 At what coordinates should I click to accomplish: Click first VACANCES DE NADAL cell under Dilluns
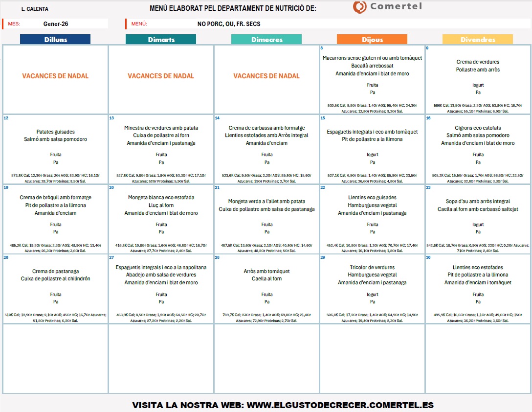tap(55, 76)
